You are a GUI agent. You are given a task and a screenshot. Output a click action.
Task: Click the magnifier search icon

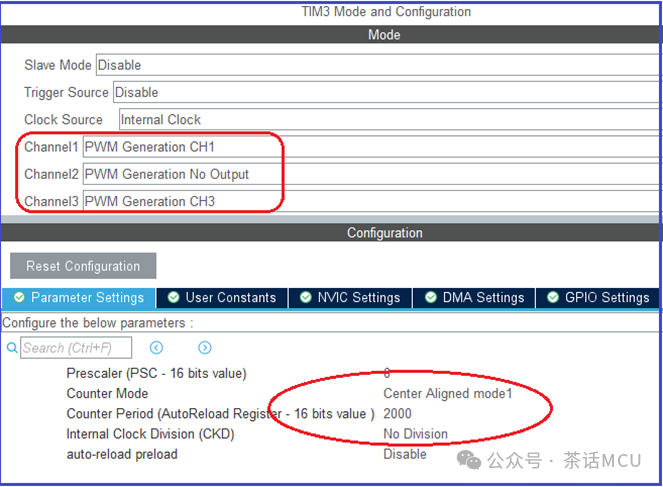tap(12, 348)
